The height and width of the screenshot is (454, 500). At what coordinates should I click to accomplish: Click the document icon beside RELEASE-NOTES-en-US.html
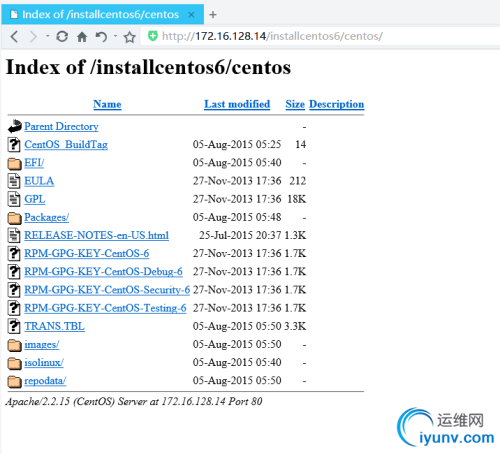click(x=14, y=235)
